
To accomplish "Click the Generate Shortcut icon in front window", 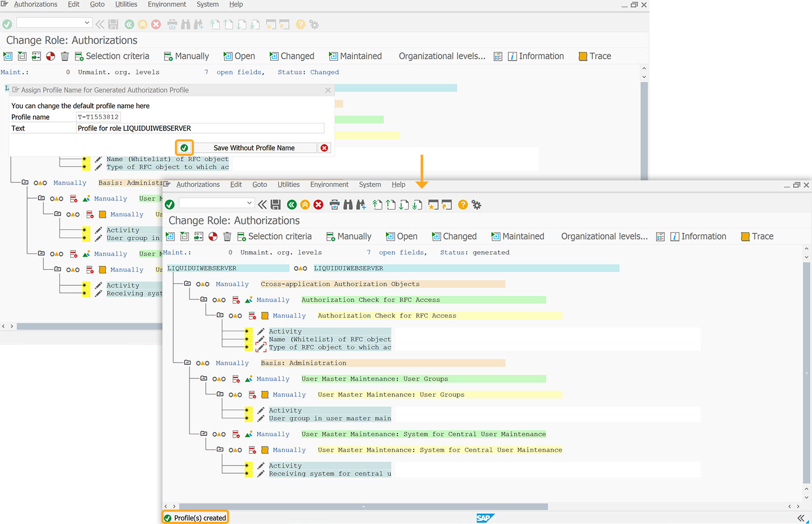I will click(x=447, y=205).
